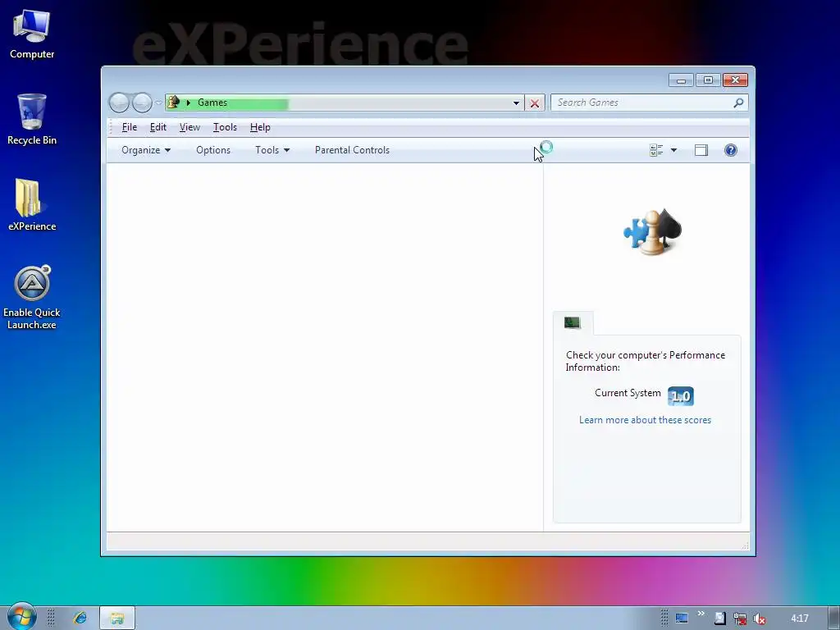This screenshot has width=840, height=630.
Task: Maximize the Games window
Action: 708,80
